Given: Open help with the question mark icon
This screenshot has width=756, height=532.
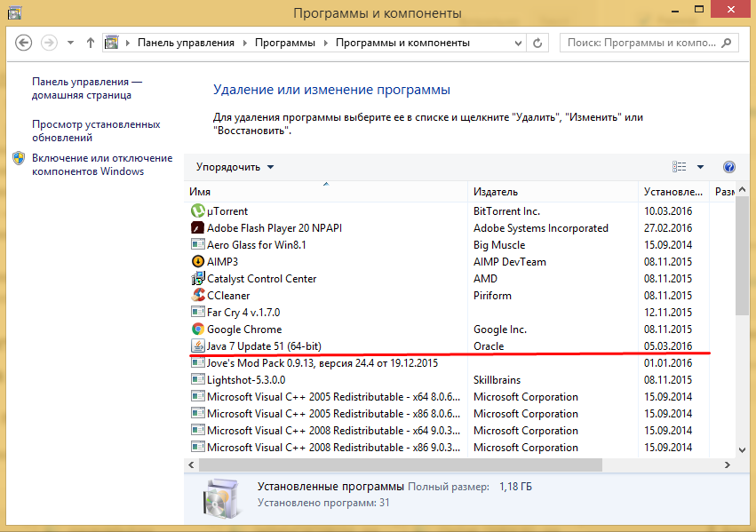Looking at the screenshot, I should coord(729,167).
